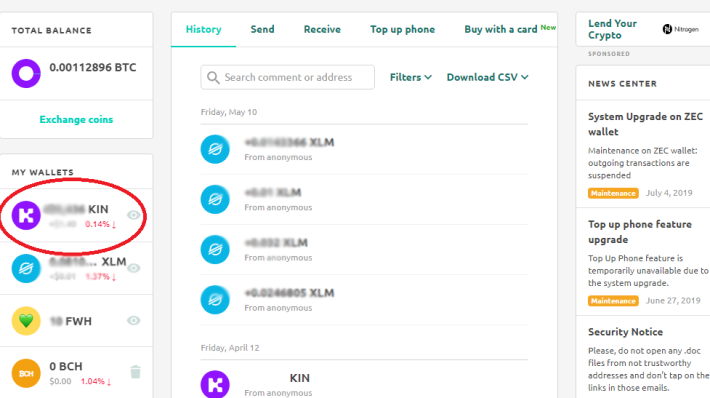The image size is (710, 398).
Task: Switch to the Receive tab
Action: click(x=322, y=29)
